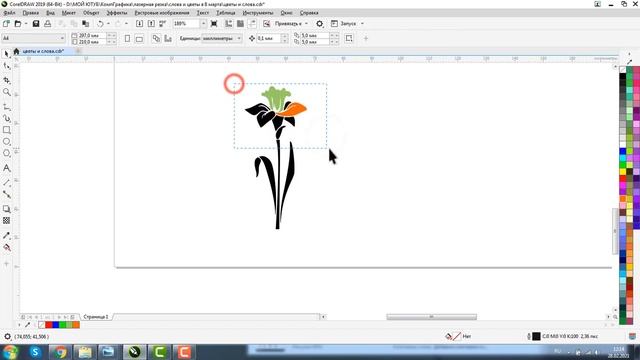Image resolution: width=640 pixels, height=360 pixels.
Task: Add a new document tab with plus
Action: [78, 51]
